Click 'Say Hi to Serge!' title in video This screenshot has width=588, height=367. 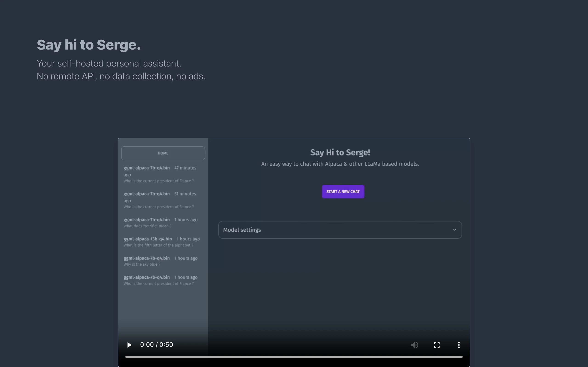point(340,153)
